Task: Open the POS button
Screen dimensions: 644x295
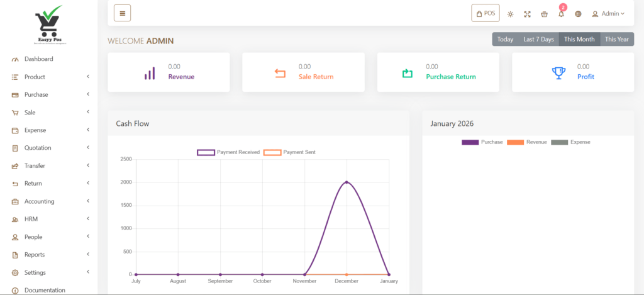Action: (485, 13)
